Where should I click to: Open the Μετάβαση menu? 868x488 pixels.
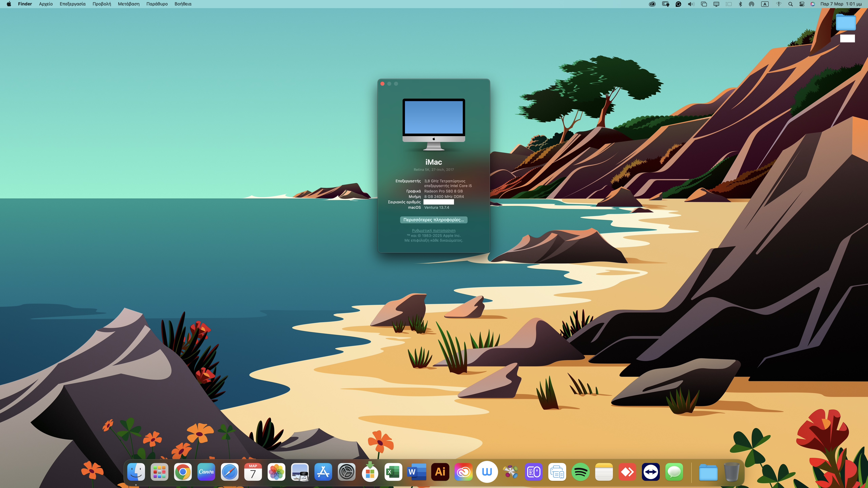pos(128,4)
